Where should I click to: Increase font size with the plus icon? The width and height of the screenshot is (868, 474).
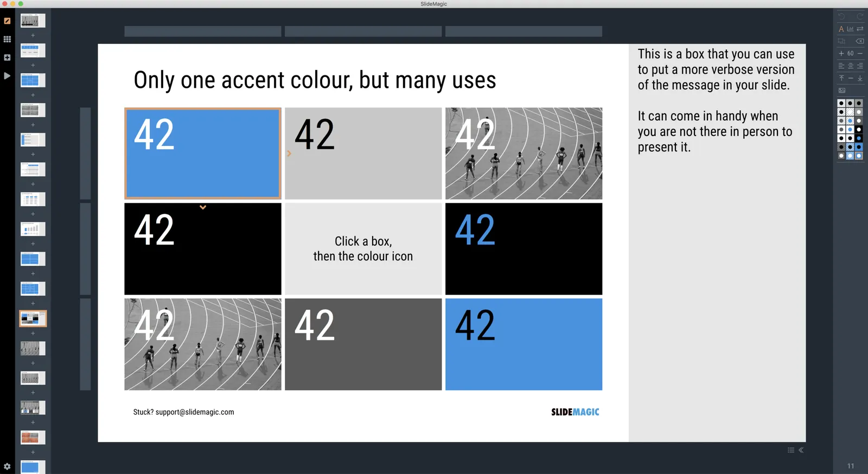point(841,53)
